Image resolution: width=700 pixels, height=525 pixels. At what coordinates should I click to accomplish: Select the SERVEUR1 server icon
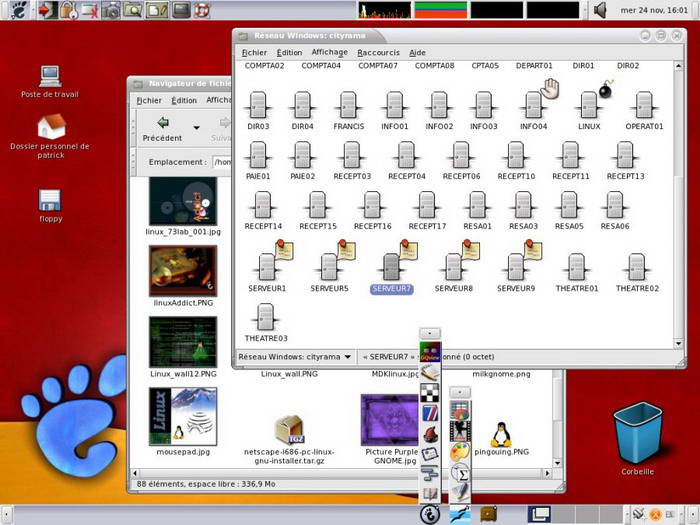266,267
